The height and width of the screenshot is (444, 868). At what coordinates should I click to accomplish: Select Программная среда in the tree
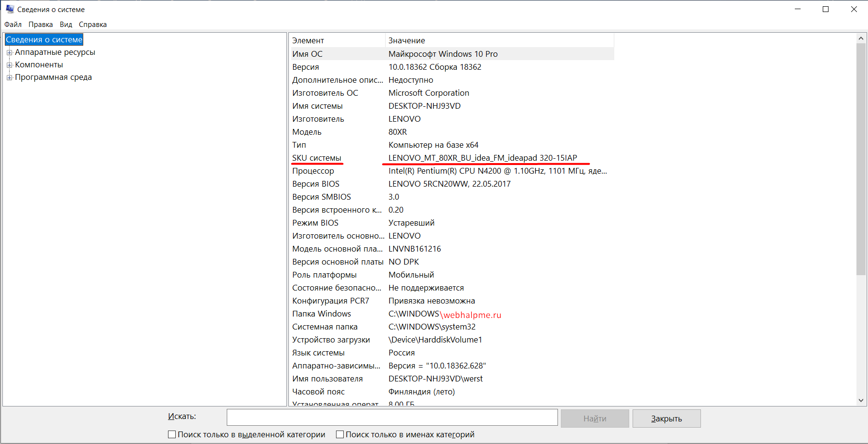pos(53,77)
